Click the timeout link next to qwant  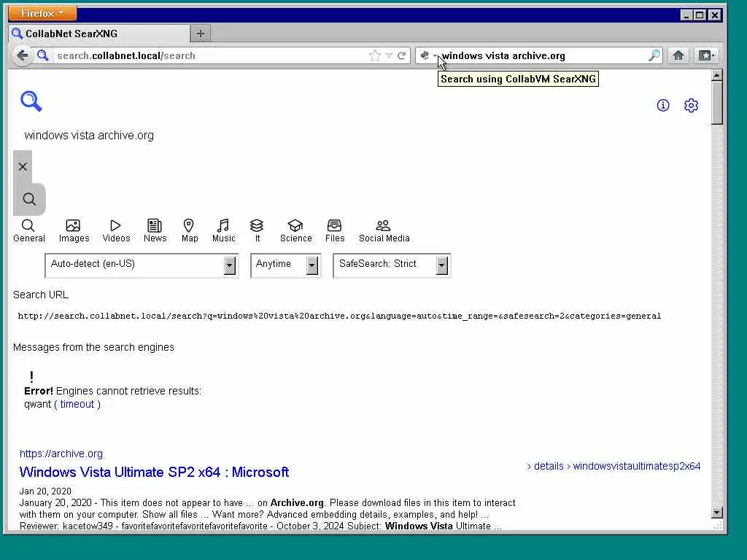click(77, 404)
